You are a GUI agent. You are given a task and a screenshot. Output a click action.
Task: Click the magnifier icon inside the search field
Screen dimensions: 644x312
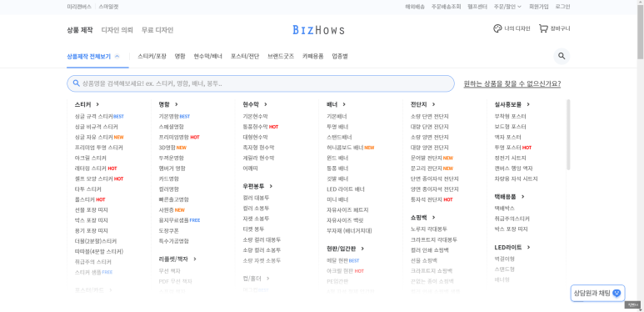point(76,83)
